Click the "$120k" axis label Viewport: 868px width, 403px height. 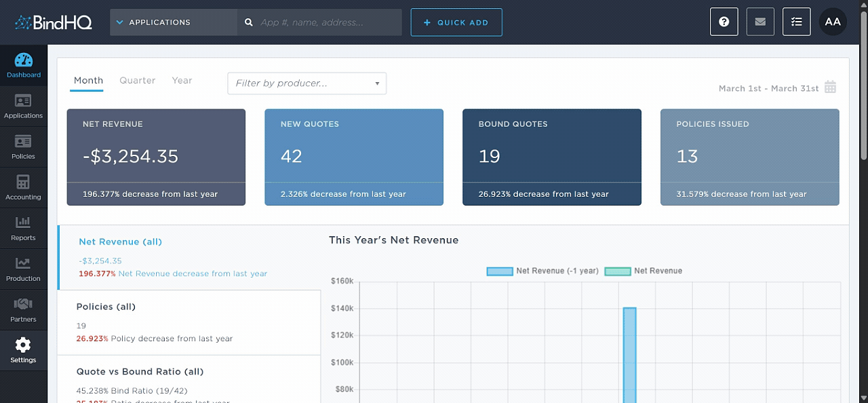342,335
